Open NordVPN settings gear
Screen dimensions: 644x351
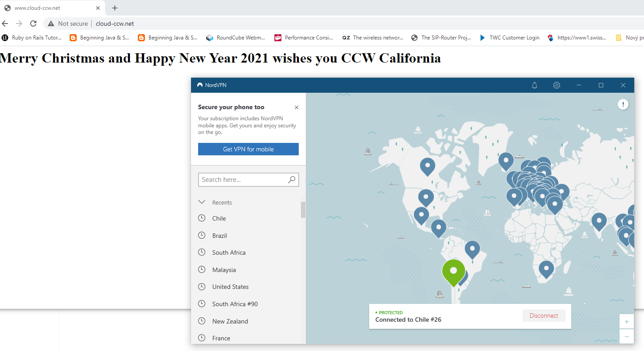[557, 85]
